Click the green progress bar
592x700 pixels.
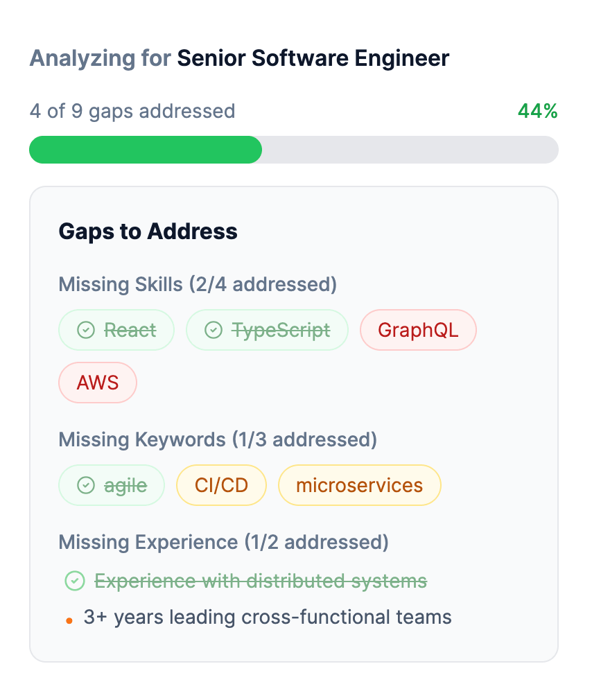[x=146, y=150]
